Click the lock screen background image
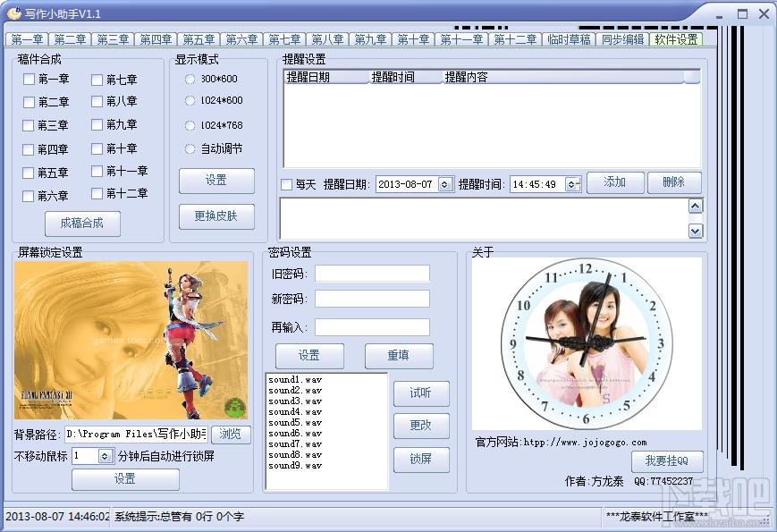This screenshot has width=777, height=532. pyautogui.click(x=131, y=341)
